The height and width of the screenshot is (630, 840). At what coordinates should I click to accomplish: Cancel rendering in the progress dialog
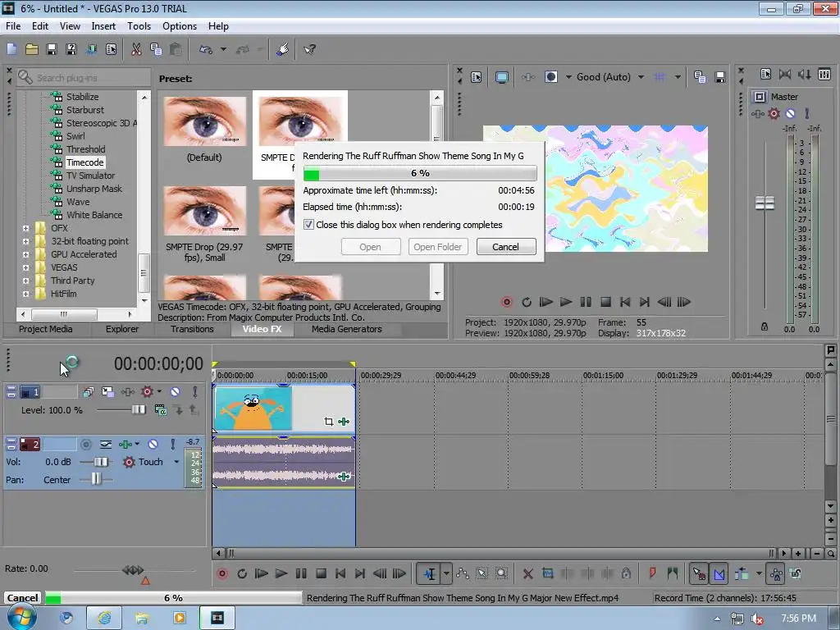pyautogui.click(x=505, y=247)
